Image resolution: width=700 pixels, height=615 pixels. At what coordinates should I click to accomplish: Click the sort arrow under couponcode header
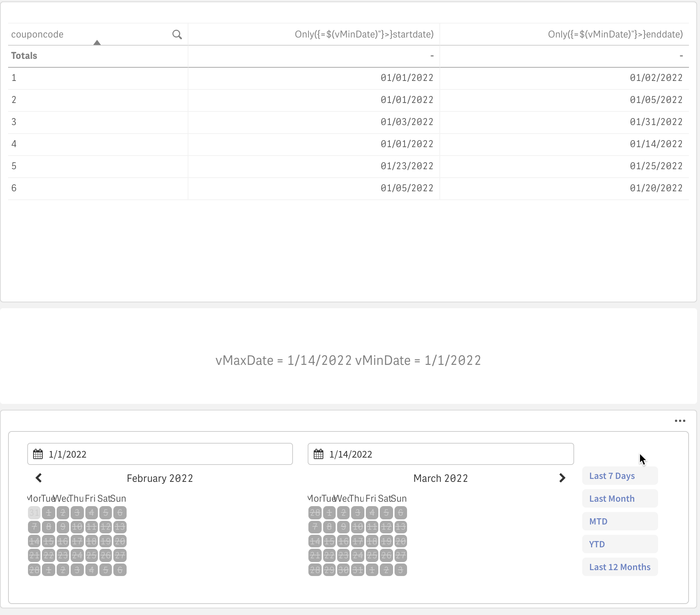click(x=97, y=43)
